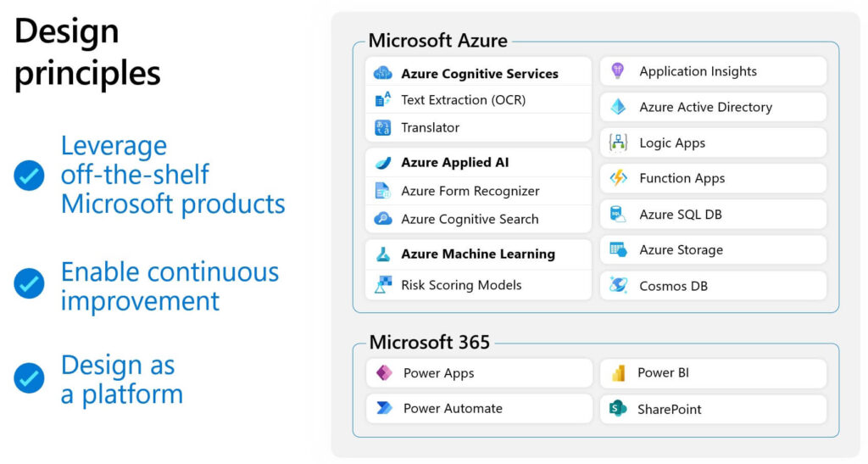Select the Azure SQL DB label
This screenshot has height=464, width=868.
pos(681,215)
